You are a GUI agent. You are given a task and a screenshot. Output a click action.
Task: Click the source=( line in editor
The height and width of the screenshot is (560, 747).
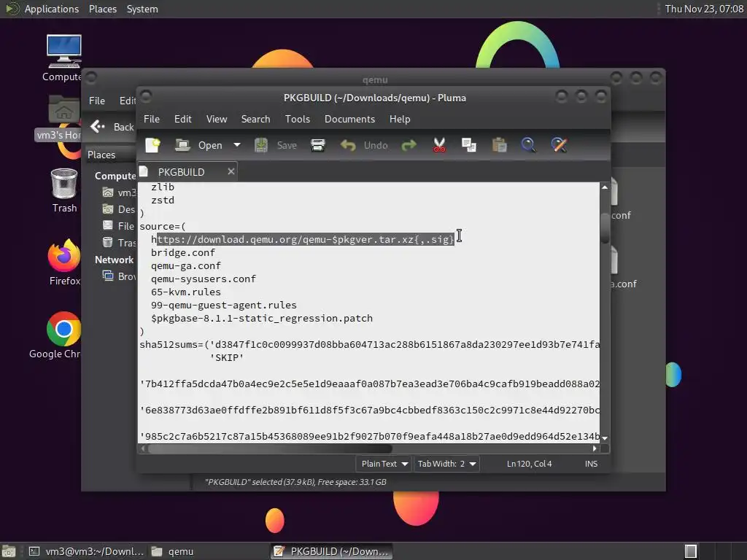click(x=163, y=227)
